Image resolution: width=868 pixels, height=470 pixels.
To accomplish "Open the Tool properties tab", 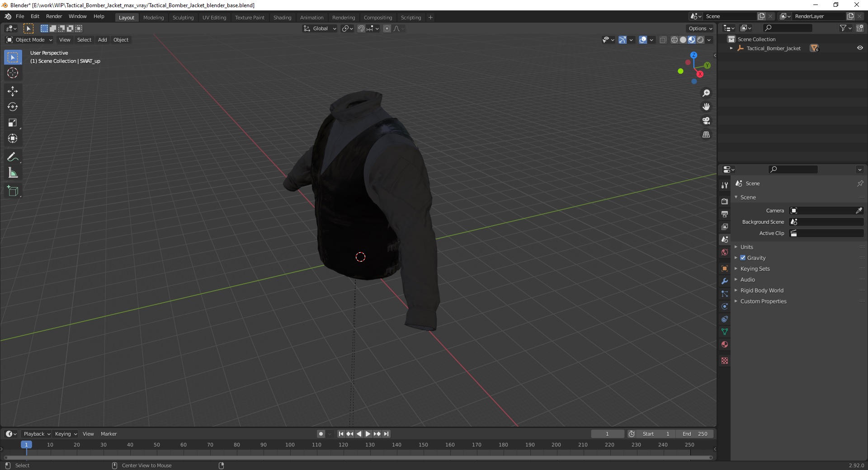I will coord(725,185).
